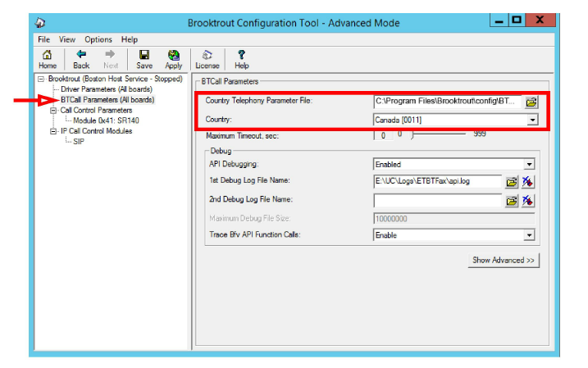
Task: Click the application icon in title bar
Action: tap(40, 23)
